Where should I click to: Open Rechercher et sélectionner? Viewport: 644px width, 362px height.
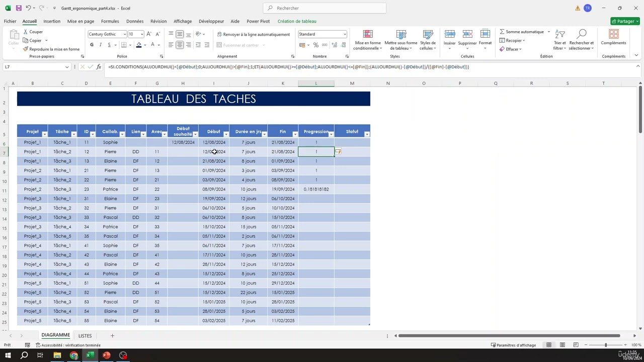pyautogui.click(x=582, y=40)
